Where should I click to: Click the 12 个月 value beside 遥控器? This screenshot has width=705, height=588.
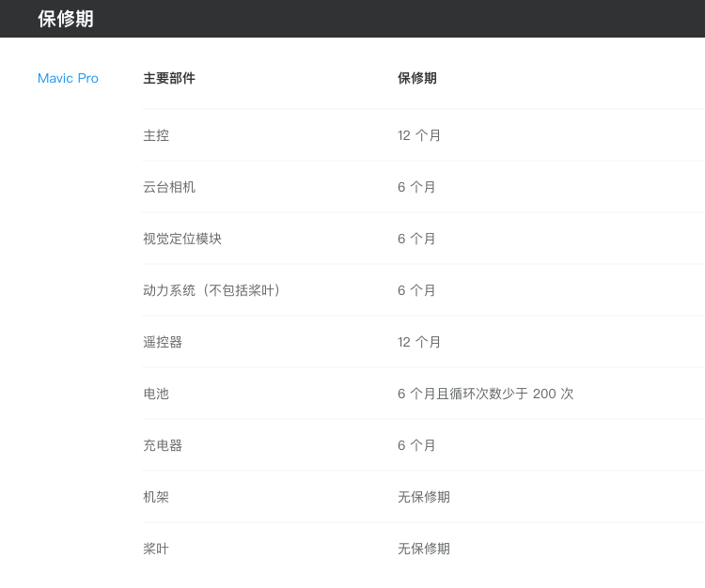[419, 342]
